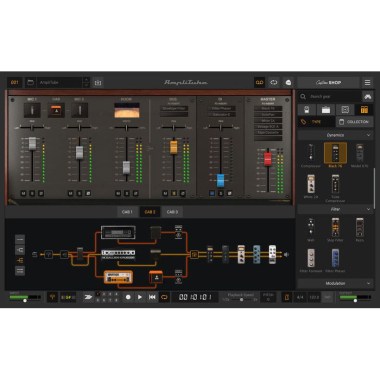Mute the MIC 1 channel
Image resolution: width=380 pixels, height=380 pixels.
(23, 193)
